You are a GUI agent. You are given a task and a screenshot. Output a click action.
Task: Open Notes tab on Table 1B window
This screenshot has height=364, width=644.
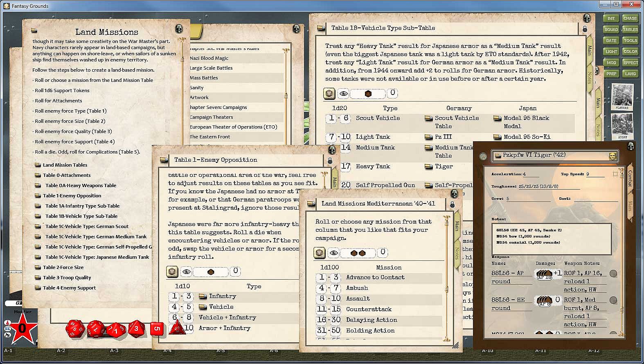click(590, 77)
